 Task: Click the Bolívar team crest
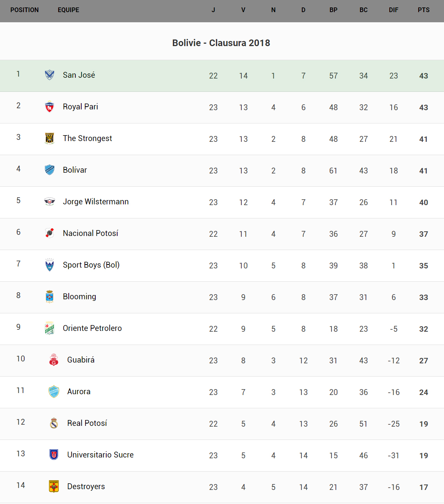point(50,170)
